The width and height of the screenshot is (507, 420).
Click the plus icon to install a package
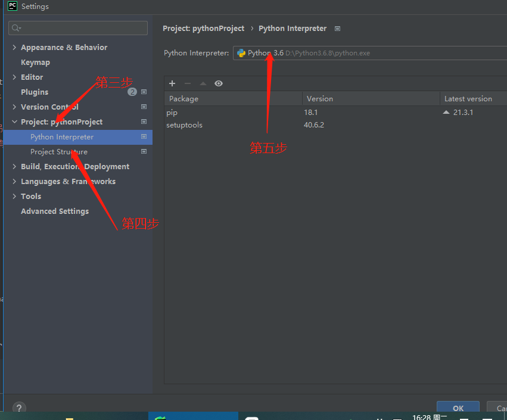[172, 83]
